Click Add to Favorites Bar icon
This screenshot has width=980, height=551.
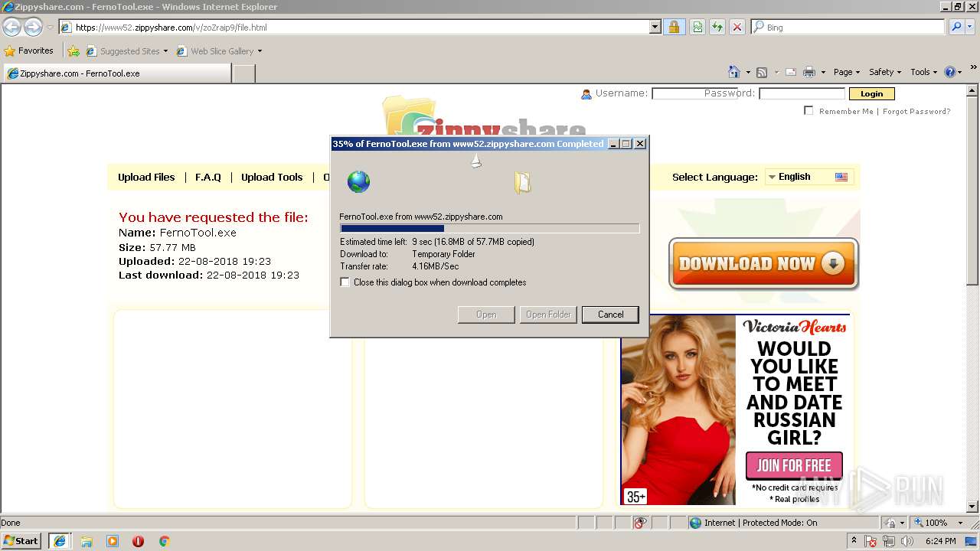(73, 51)
